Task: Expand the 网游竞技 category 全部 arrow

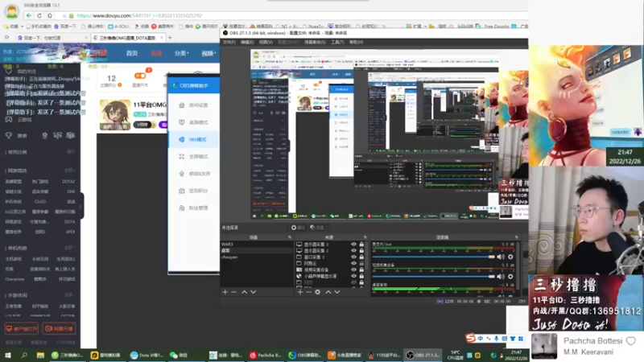Action: [69, 171]
